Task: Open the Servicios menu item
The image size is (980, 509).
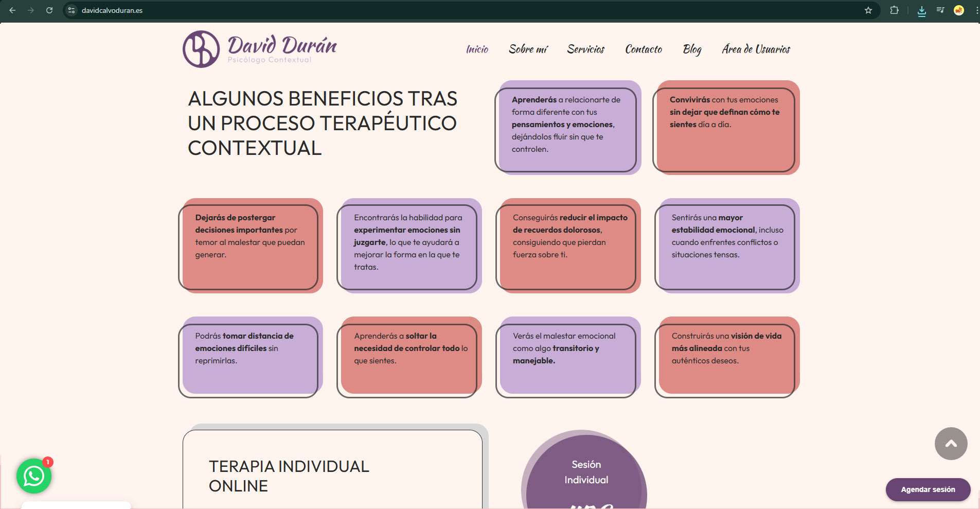Action: click(x=586, y=49)
